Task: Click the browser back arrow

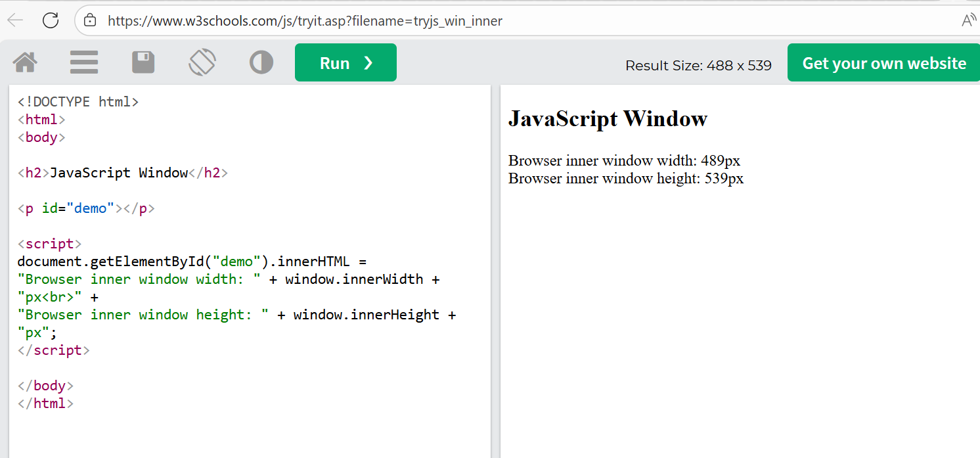Action: tap(15, 20)
